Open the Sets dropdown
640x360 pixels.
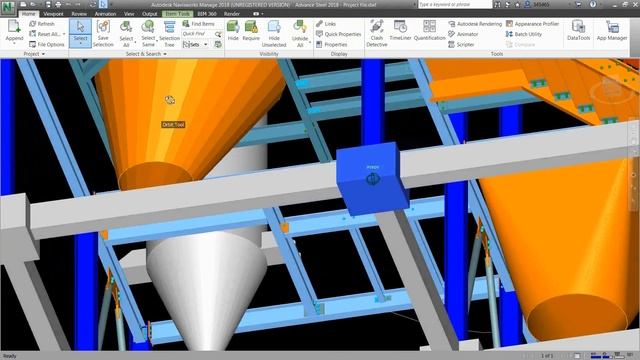tap(206, 44)
